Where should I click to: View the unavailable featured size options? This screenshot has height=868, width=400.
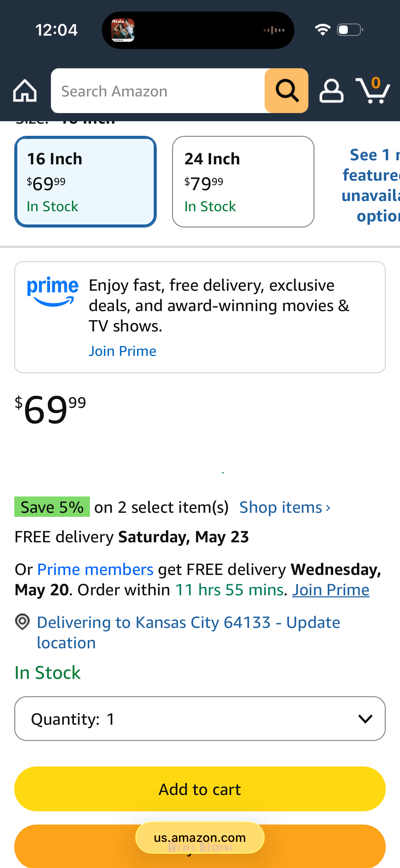tap(370, 185)
